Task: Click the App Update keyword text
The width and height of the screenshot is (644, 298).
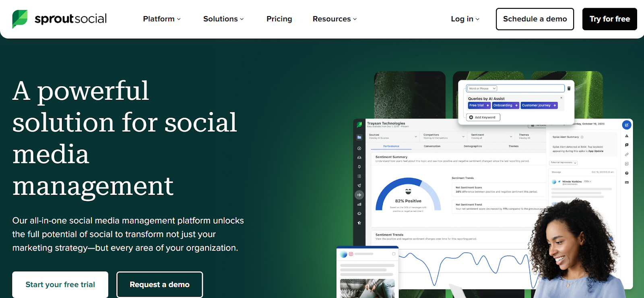Action: [596, 151]
